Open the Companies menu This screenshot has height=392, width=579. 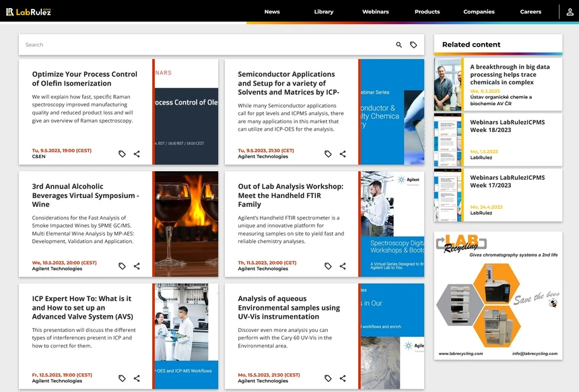coord(479,12)
